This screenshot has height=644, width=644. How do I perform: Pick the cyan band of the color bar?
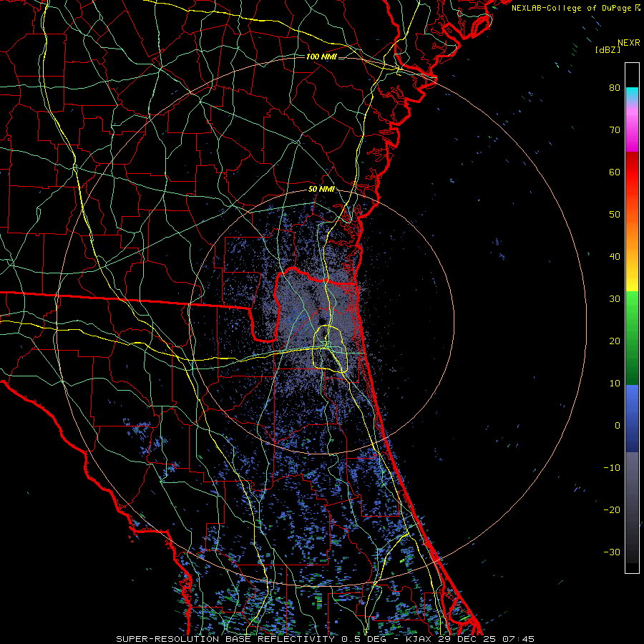click(x=632, y=94)
